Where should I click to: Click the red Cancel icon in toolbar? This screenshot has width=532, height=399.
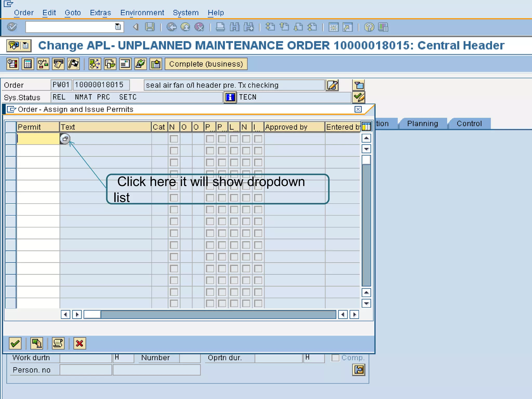point(199,27)
